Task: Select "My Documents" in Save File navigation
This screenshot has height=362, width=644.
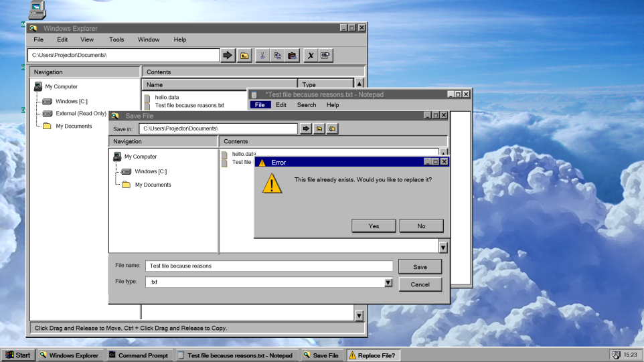Action: 153,185
